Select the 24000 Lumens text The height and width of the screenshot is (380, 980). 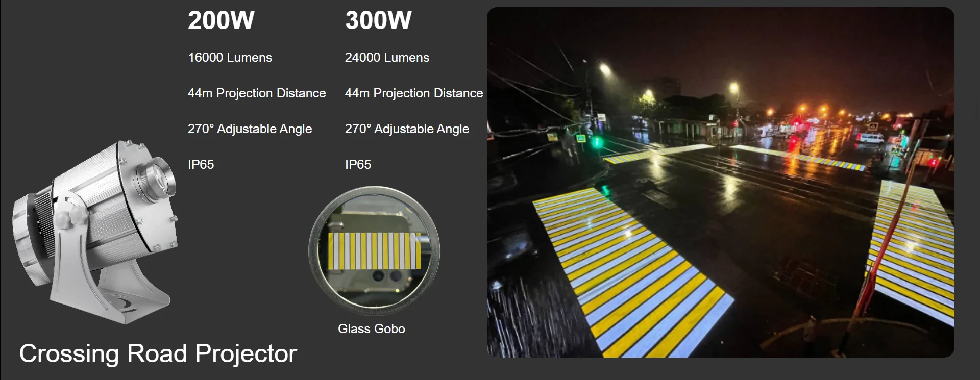387,58
